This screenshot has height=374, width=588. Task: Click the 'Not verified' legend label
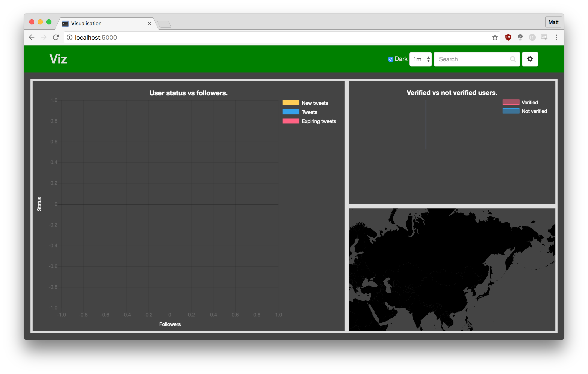coord(534,111)
